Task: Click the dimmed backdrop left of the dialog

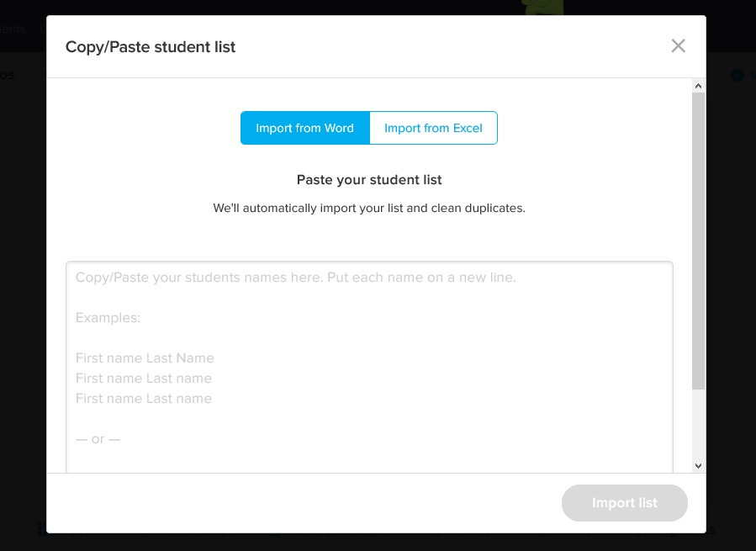Action: coord(23,278)
